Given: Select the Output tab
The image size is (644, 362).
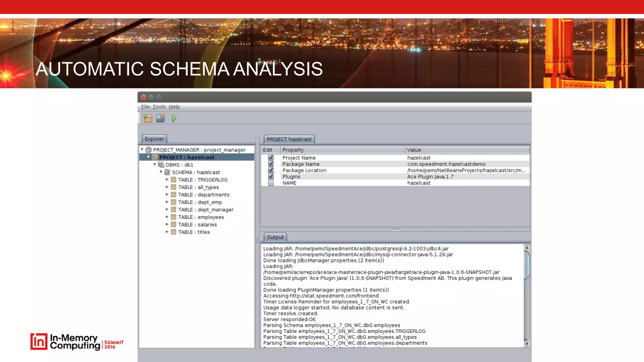Looking at the screenshot, I should pyautogui.click(x=275, y=237).
